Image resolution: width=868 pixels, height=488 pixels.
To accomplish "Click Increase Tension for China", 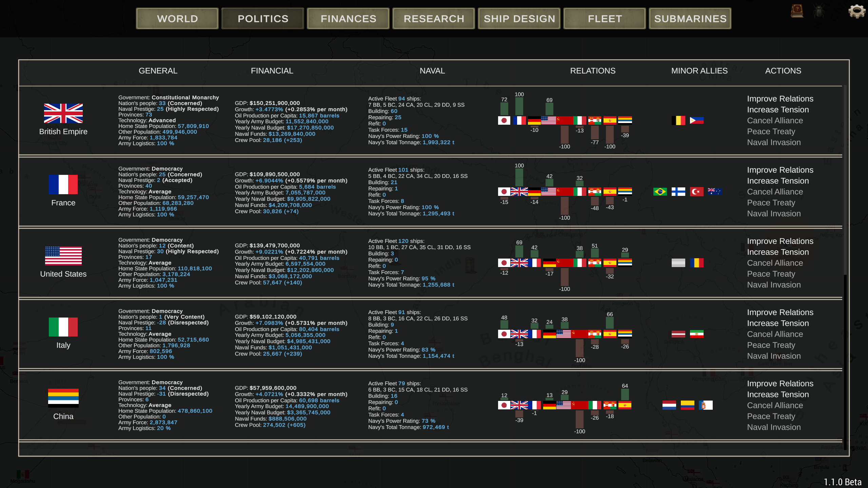I will point(778,394).
